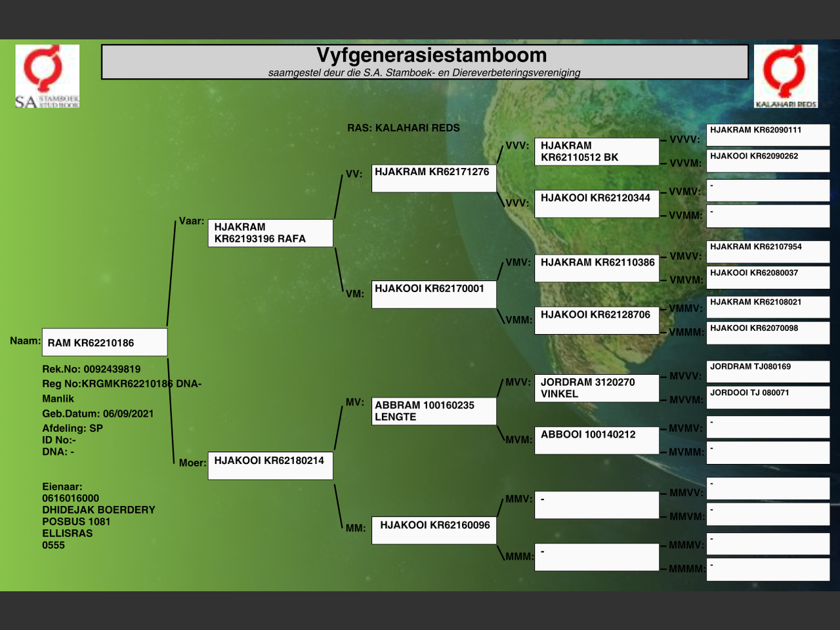
Task: Select the JORDRAM 3120270 VINKEL box
Action: tap(597, 388)
